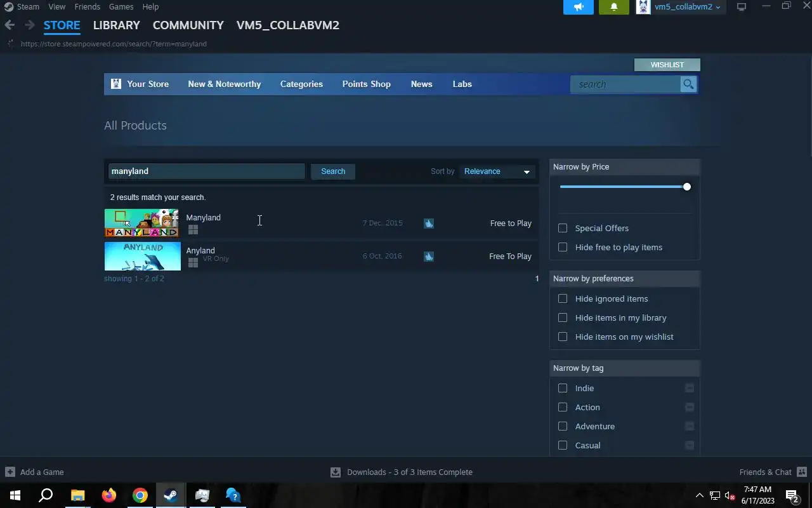This screenshot has width=812, height=508.
Task: Tick the Indie tag checkbox
Action: 563,388
